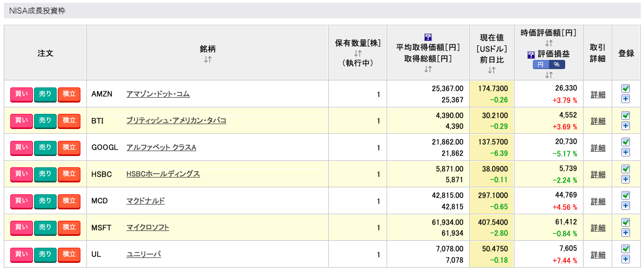Toggle the registration checkbox for UL

point(626,249)
